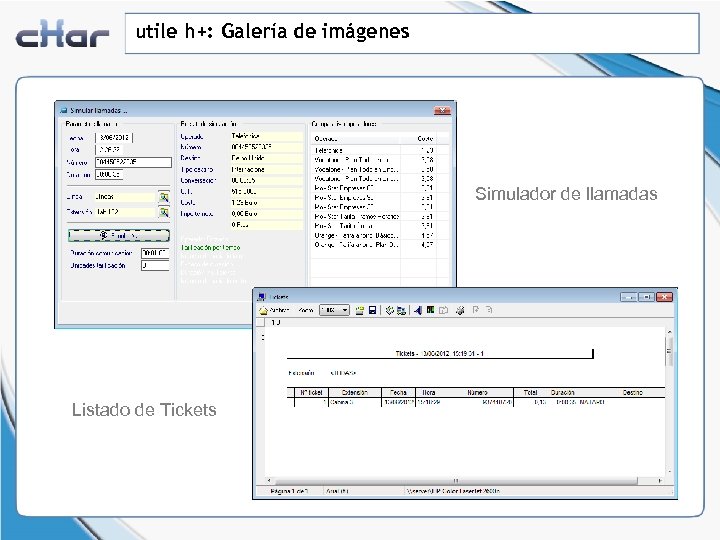
Task: Click the Hora column header in Tickets report
Action: (428, 393)
